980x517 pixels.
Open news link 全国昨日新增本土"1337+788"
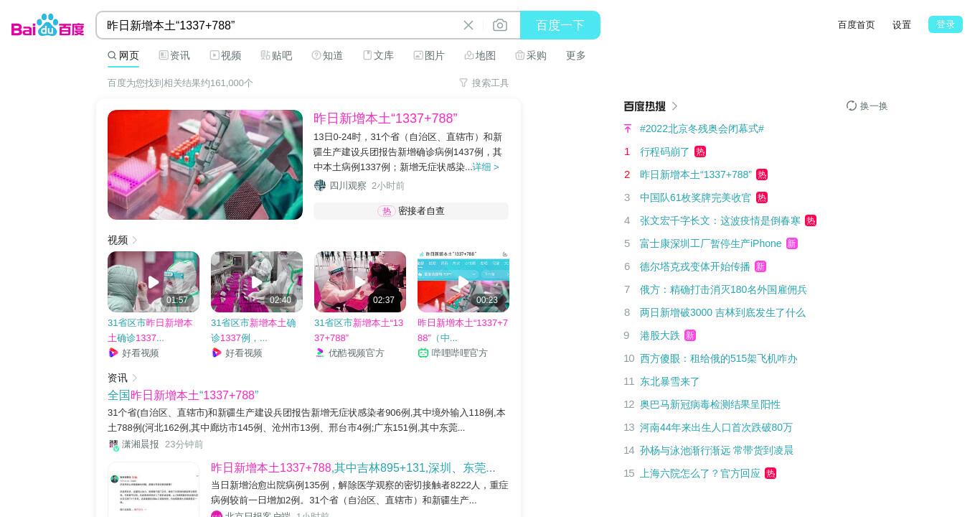(x=183, y=395)
